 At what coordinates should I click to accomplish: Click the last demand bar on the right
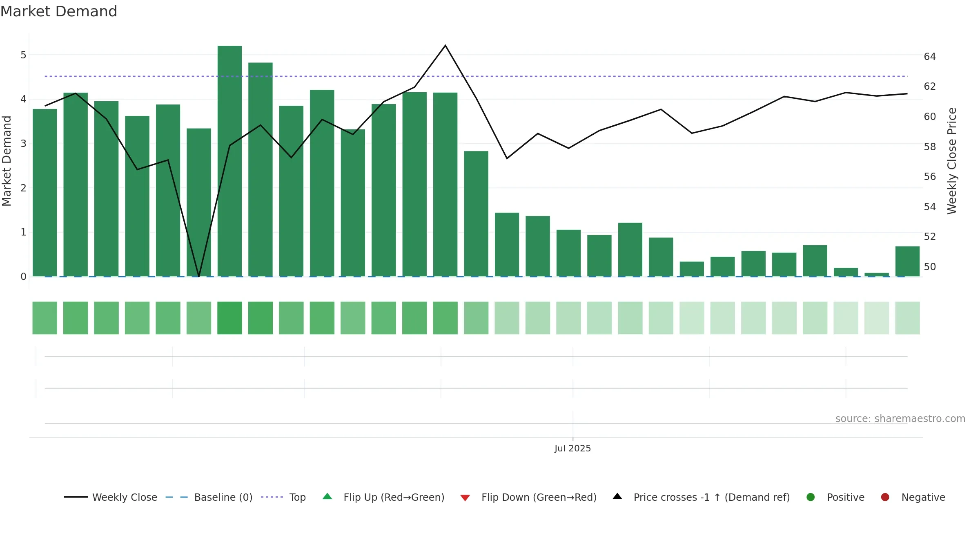[x=907, y=261]
